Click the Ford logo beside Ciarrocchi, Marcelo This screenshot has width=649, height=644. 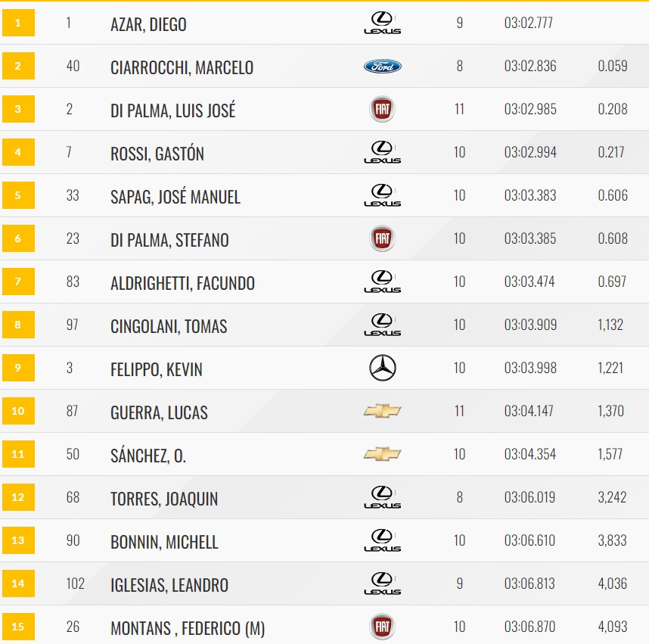pos(382,66)
